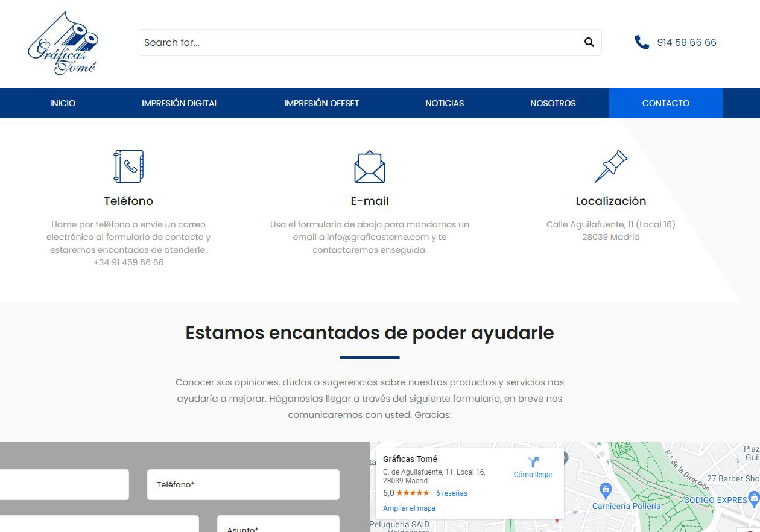The image size is (760, 532).
Task: Navigate to the NOSOTROS page
Action: [x=553, y=103]
